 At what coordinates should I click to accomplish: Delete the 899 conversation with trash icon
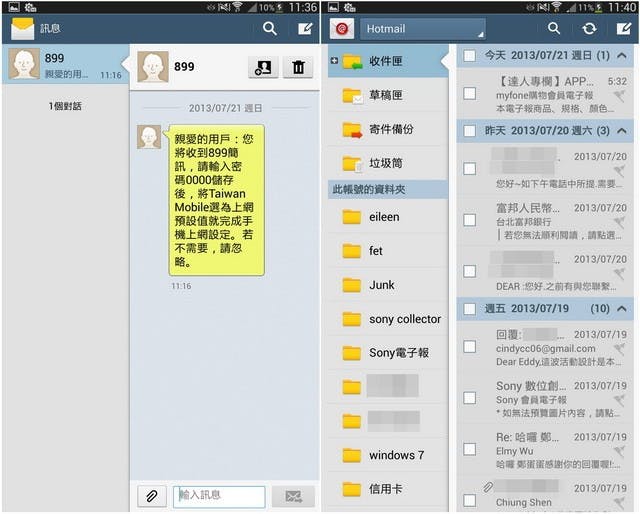click(x=298, y=67)
